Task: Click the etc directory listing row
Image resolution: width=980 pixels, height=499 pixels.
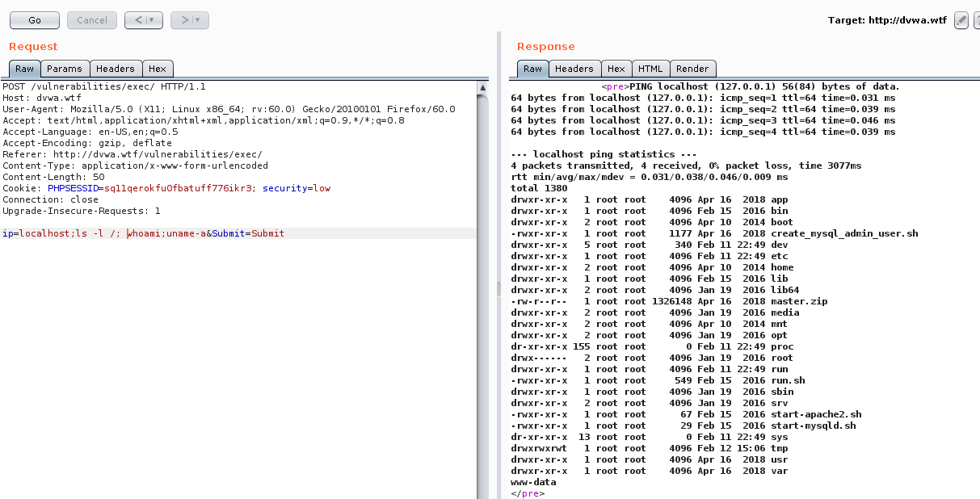Action: (x=650, y=256)
